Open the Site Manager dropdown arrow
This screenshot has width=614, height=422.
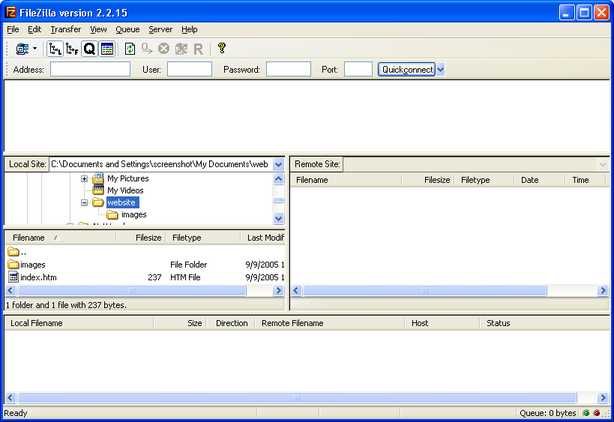[35, 49]
